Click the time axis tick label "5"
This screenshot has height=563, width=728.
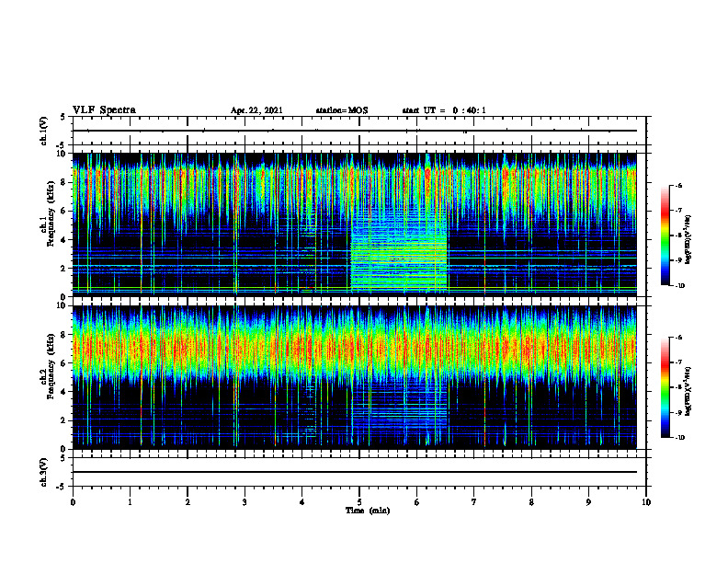coord(359,502)
